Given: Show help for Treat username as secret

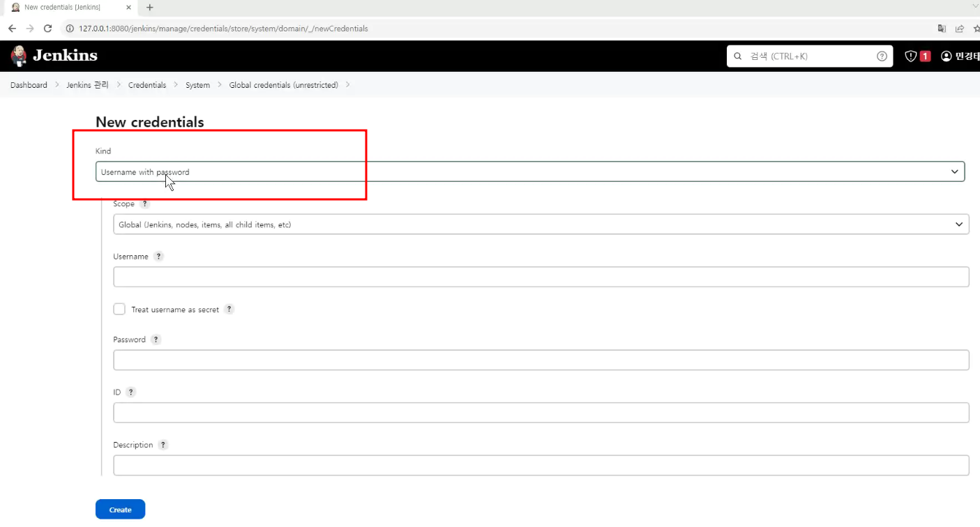Looking at the screenshot, I should pos(229,310).
